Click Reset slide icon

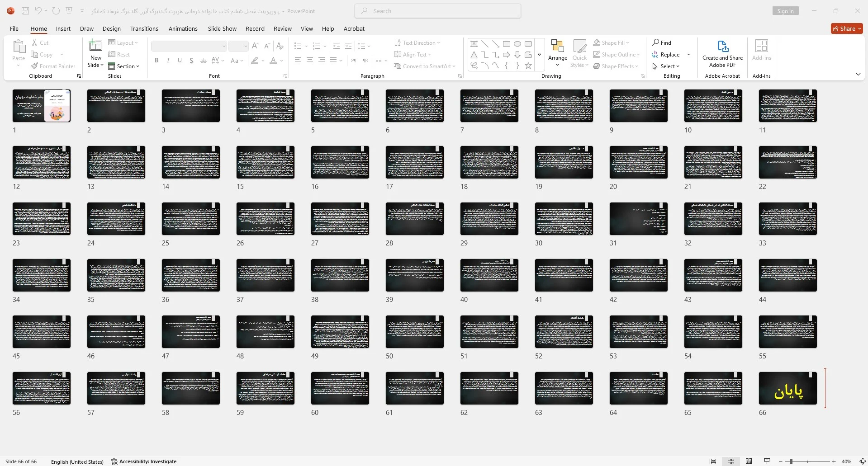pyautogui.click(x=112, y=54)
